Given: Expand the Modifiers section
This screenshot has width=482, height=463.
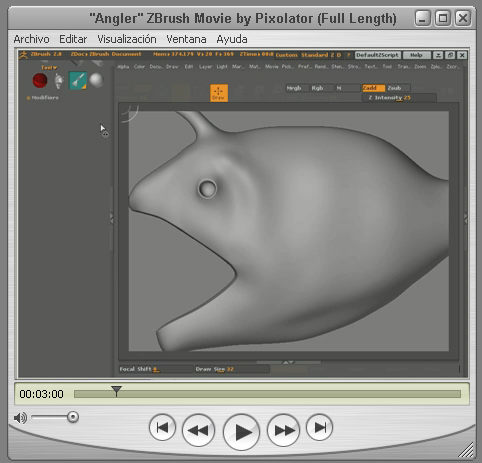Looking at the screenshot, I should [x=43, y=98].
